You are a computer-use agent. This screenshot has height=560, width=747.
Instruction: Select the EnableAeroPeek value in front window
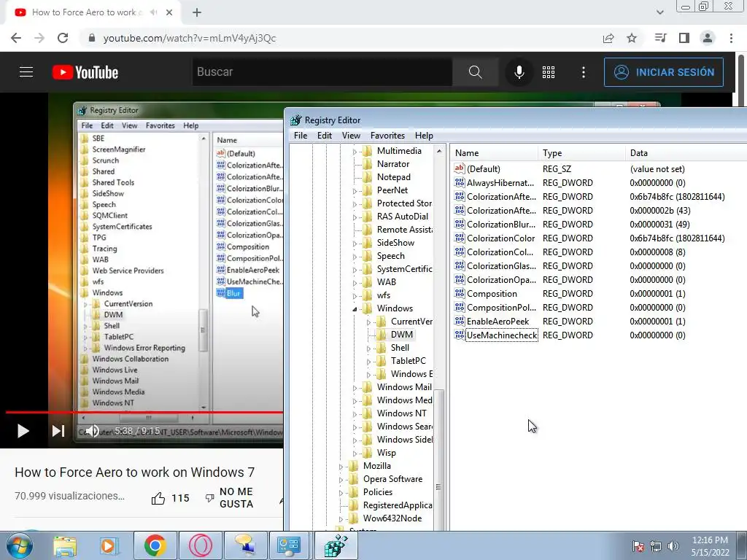(498, 322)
